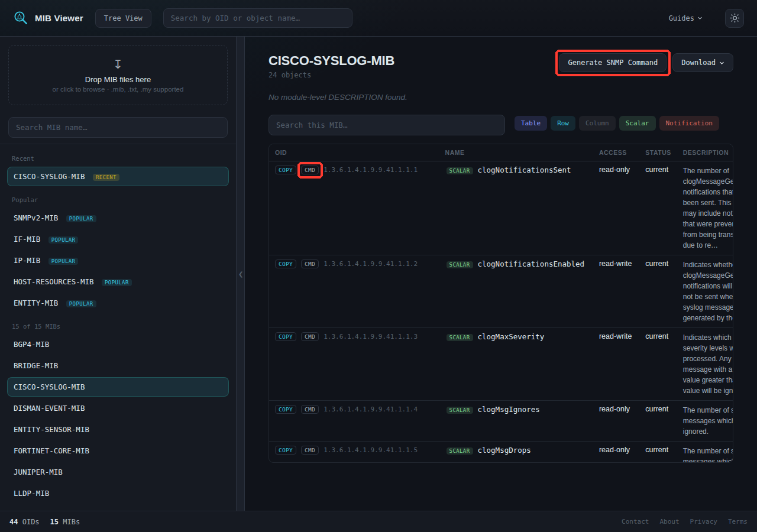Screen dimensions: 757x532
Task: Open recent CISCO-SYSLOG-MIB entry
Action: click(x=118, y=177)
